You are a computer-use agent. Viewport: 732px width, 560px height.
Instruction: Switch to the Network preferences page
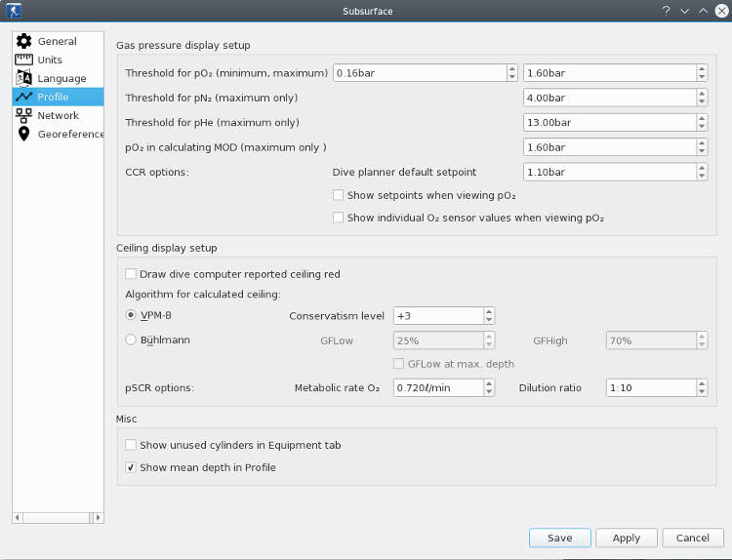[x=58, y=116]
